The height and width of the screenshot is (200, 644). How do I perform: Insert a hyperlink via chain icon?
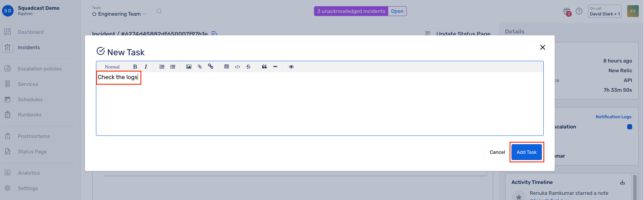tap(210, 66)
